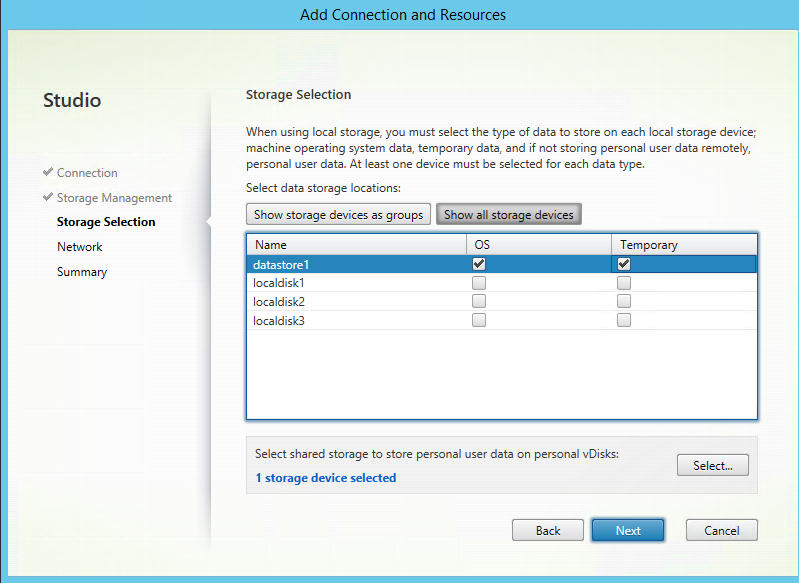Tick Temporary checkbox for localdisk3
The image size is (799, 583).
(x=624, y=320)
